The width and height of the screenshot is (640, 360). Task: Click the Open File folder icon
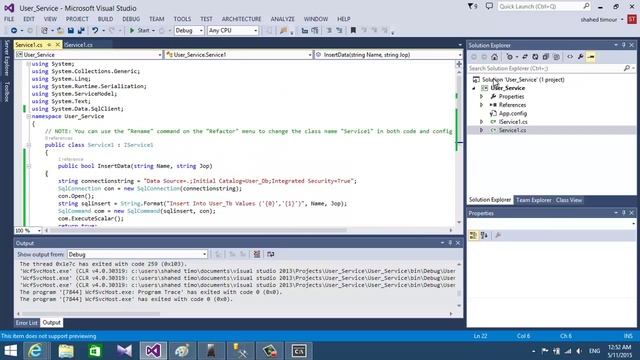point(60,31)
